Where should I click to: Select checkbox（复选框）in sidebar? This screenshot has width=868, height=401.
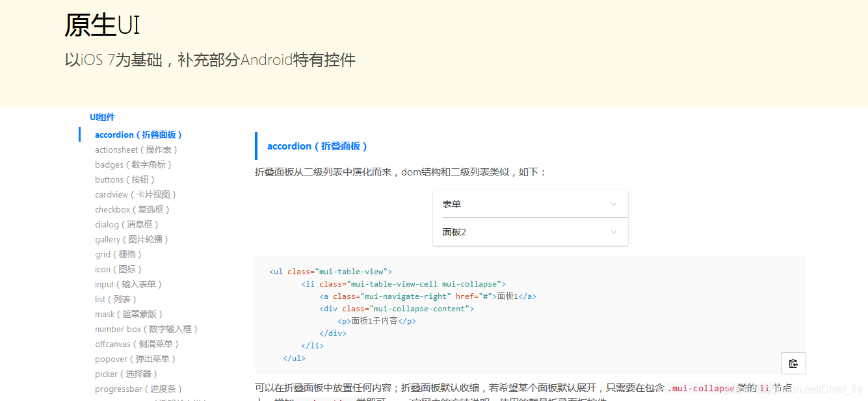(x=133, y=209)
